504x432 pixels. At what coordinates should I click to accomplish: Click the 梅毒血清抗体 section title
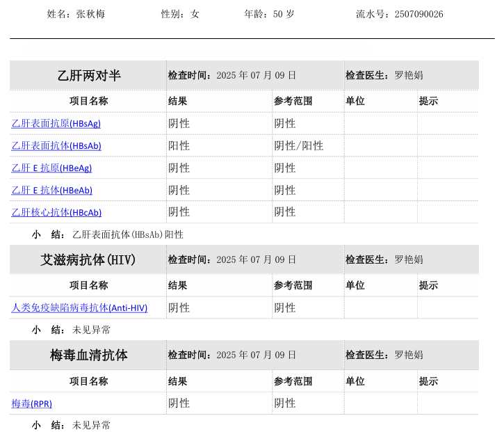pyautogui.click(x=89, y=355)
